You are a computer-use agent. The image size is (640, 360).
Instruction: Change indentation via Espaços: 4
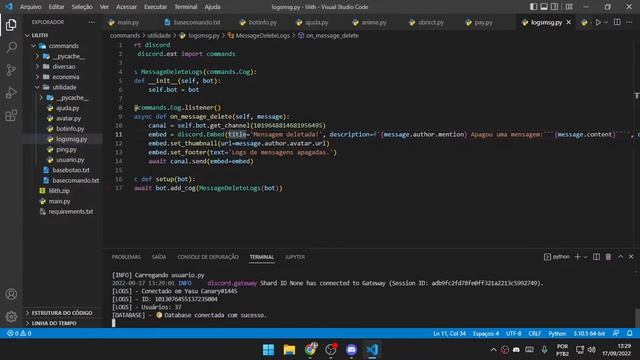pos(486,333)
